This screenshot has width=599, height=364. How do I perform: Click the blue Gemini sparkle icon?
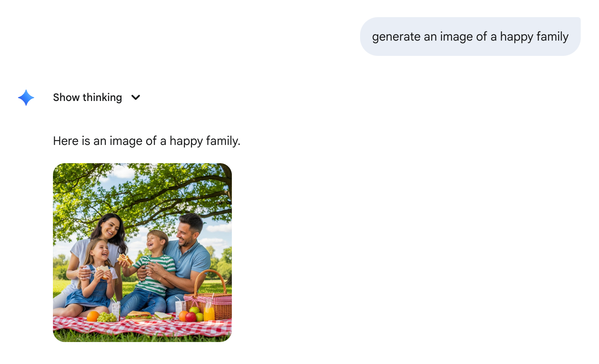click(26, 98)
